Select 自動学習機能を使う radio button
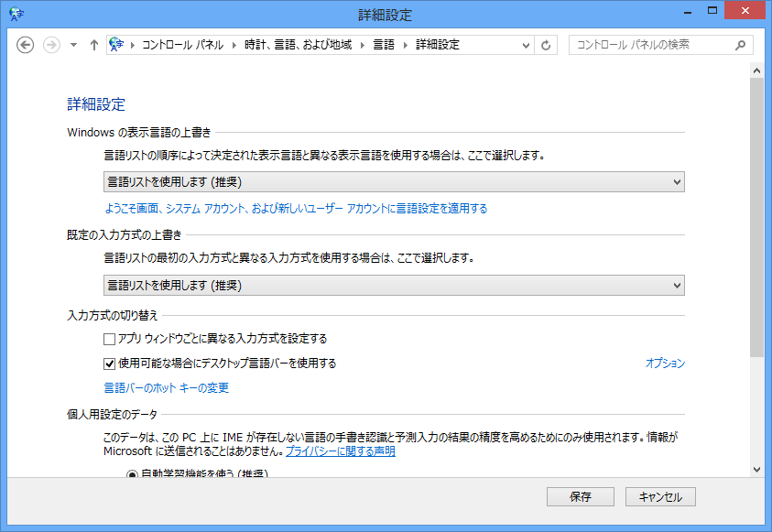772x532 pixels. coord(132,474)
